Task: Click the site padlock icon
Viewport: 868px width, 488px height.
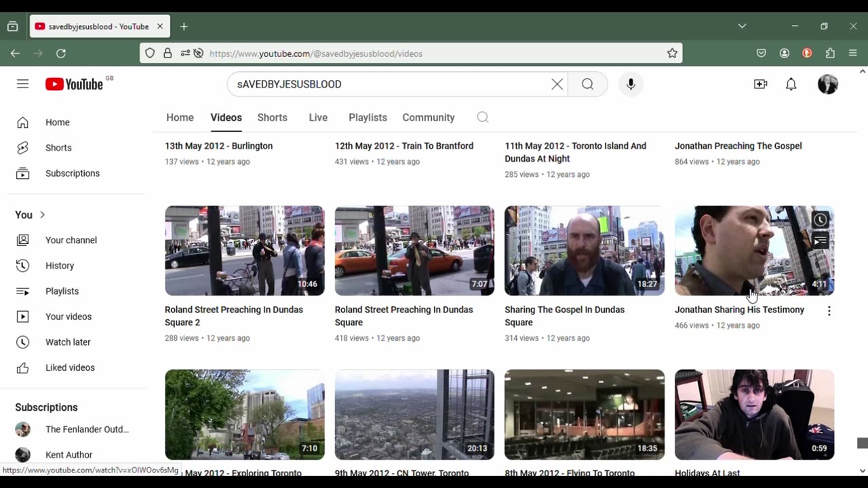Action: point(167,53)
